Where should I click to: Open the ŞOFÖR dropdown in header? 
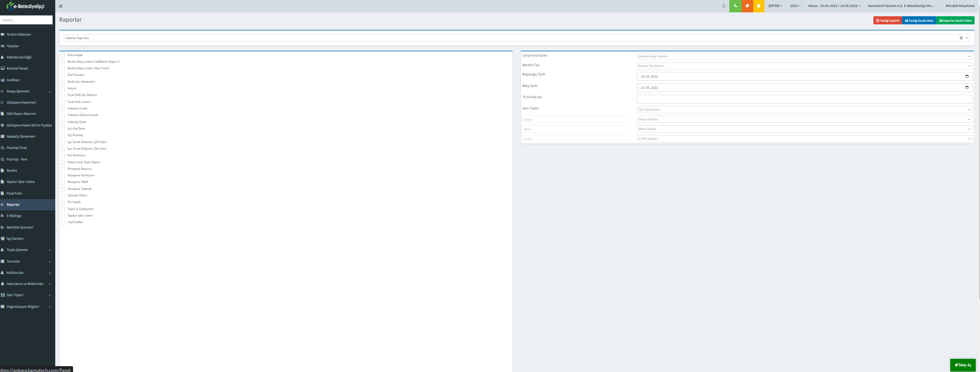coord(775,6)
